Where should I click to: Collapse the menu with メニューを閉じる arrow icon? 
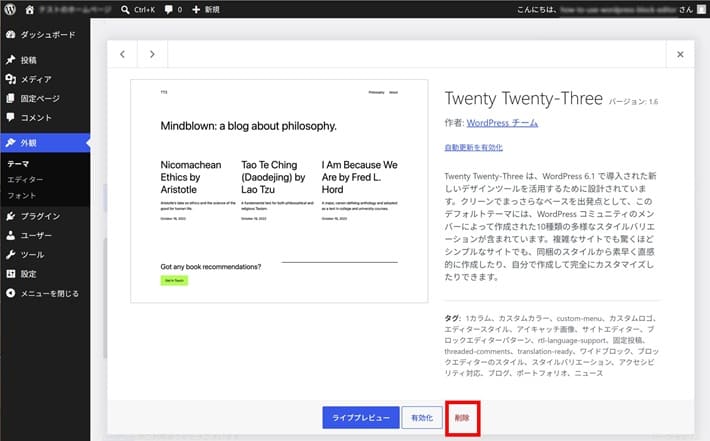click(10, 293)
